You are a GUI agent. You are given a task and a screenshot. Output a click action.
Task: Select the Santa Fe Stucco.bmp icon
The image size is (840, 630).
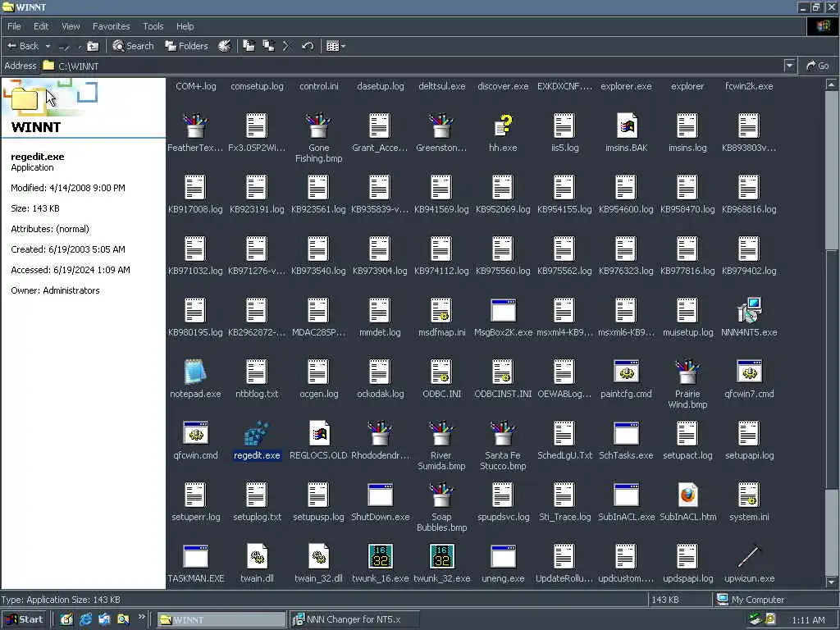[x=503, y=433]
